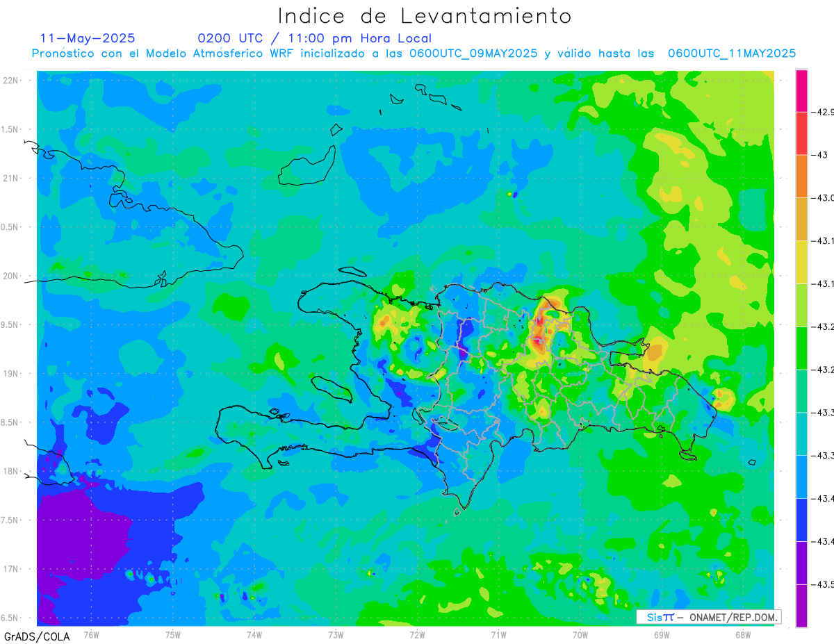The width and height of the screenshot is (834, 644).
Task: Pick the orange swatch in the legend bar
Action: point(801,176)
